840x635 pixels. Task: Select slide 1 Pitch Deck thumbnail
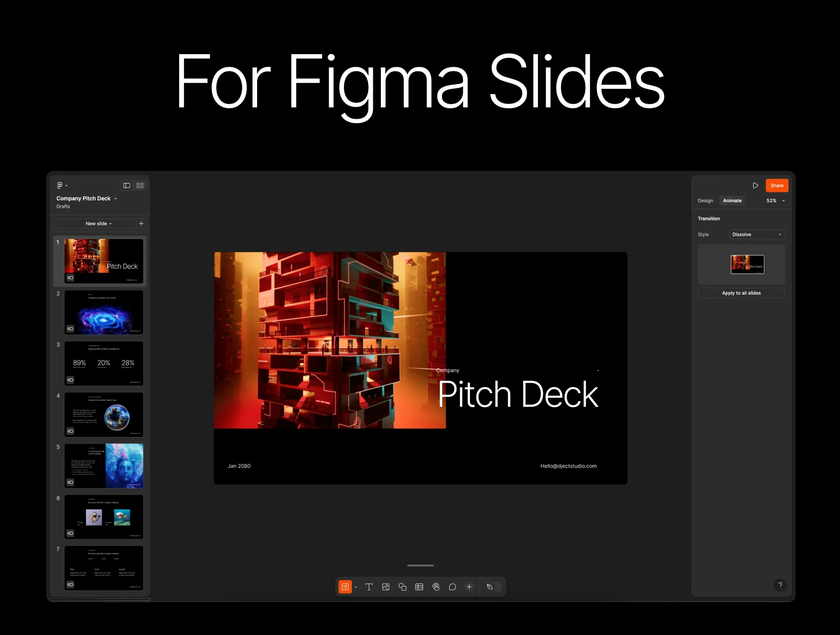[x=104, y=261]
